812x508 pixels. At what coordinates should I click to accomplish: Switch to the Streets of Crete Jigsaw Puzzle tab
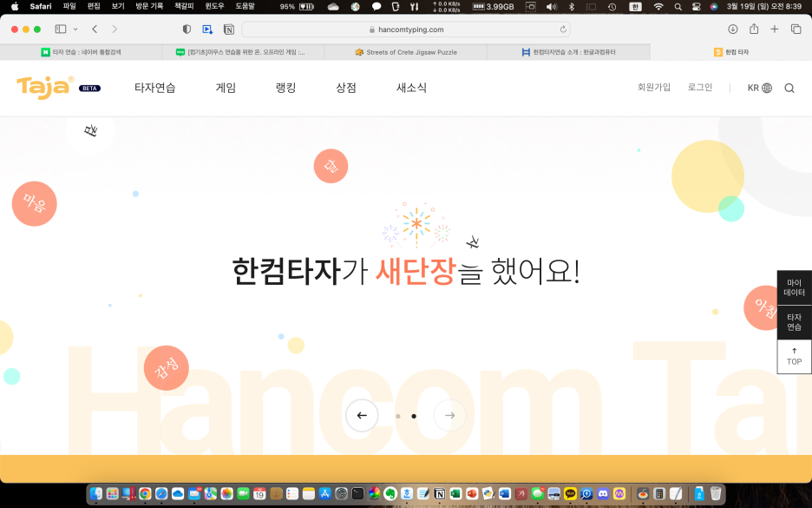tap(406, 52)
